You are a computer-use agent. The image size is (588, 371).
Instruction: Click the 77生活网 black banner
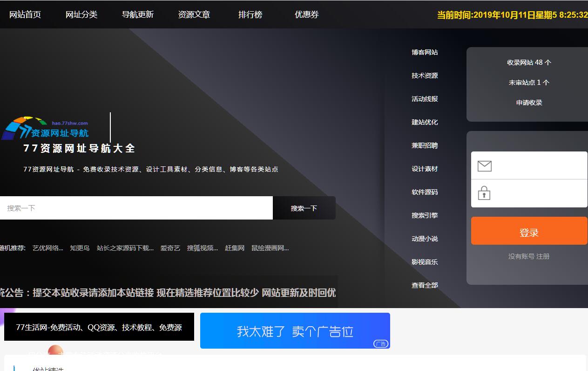99,327
